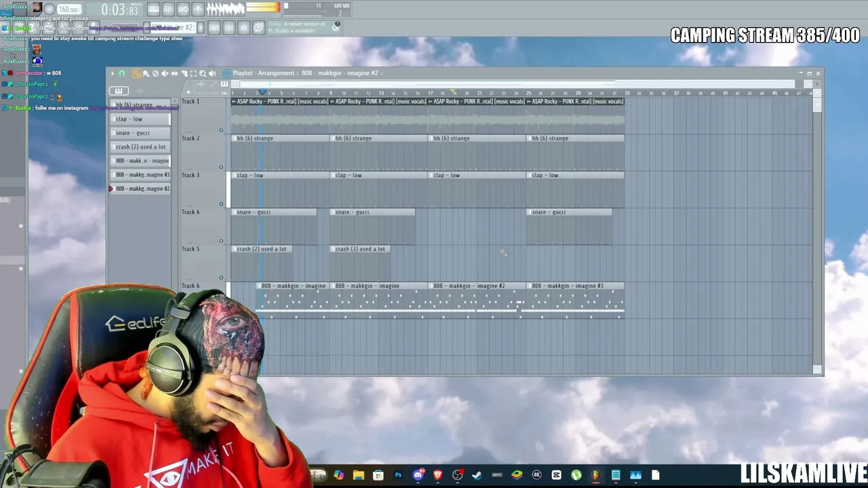The height and width of the screenshot is (488, 868).
Task: Select '808 - makkg..magine #3' pattern
Action: pos(140,175)
